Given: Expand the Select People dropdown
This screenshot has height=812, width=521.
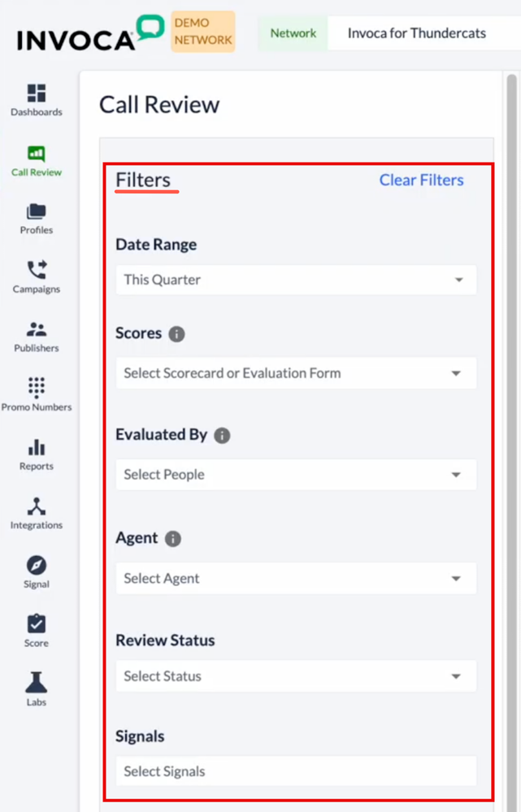Looking at the screenshot, I should click(296, 475).
